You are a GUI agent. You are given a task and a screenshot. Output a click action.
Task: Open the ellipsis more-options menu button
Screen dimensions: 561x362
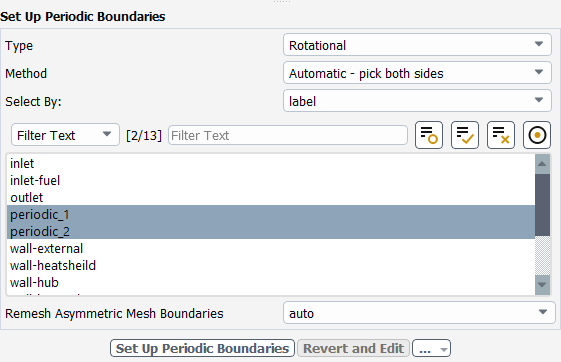click(431, 348)
